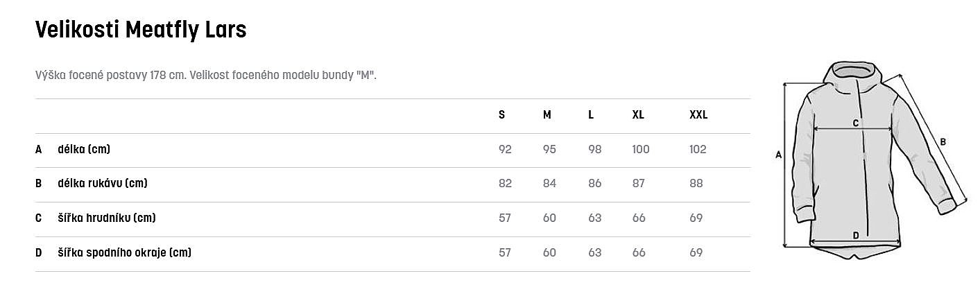Screen dimensions: 980x294
Task: Click letter B label beside jacket sleeve
Action: 943,142
